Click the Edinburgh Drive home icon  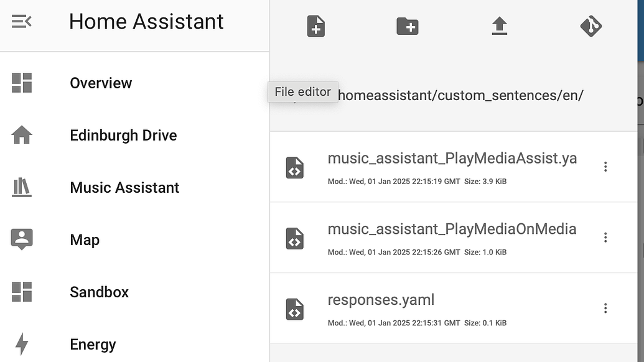coord(21,135)
